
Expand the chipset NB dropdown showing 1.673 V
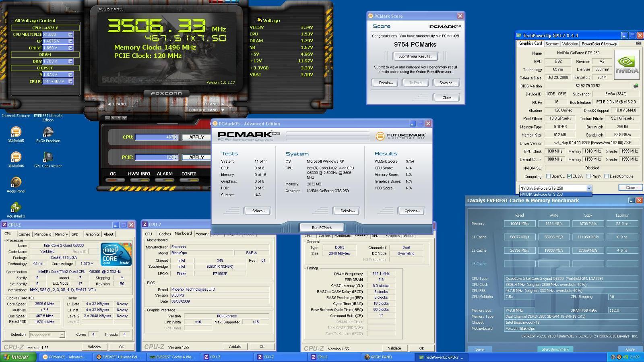coord(70,75)
